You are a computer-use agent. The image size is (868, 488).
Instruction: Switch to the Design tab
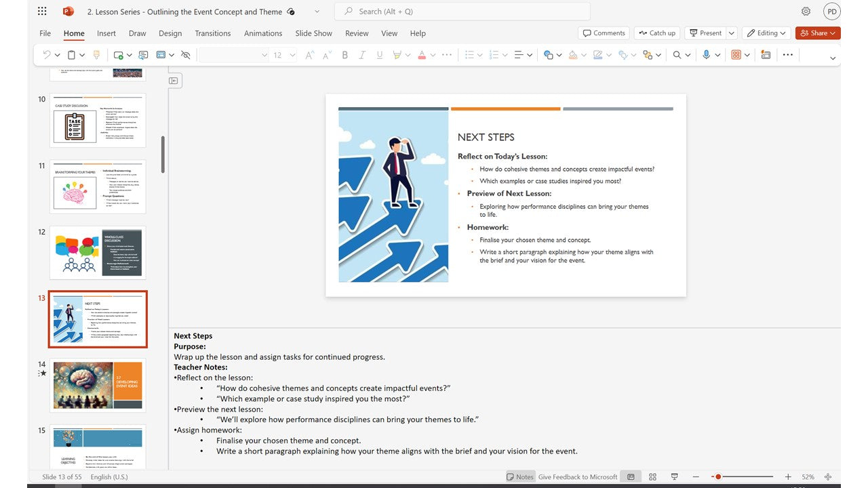point(170,33)
